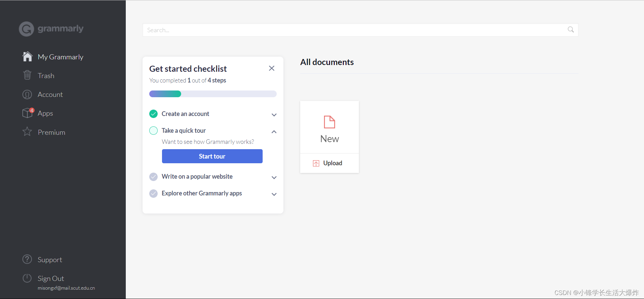Image resolution: width=644 pixels, height=299 pixels.
Task: Click Write on a popular website title
Action: (x=197, y=177)
